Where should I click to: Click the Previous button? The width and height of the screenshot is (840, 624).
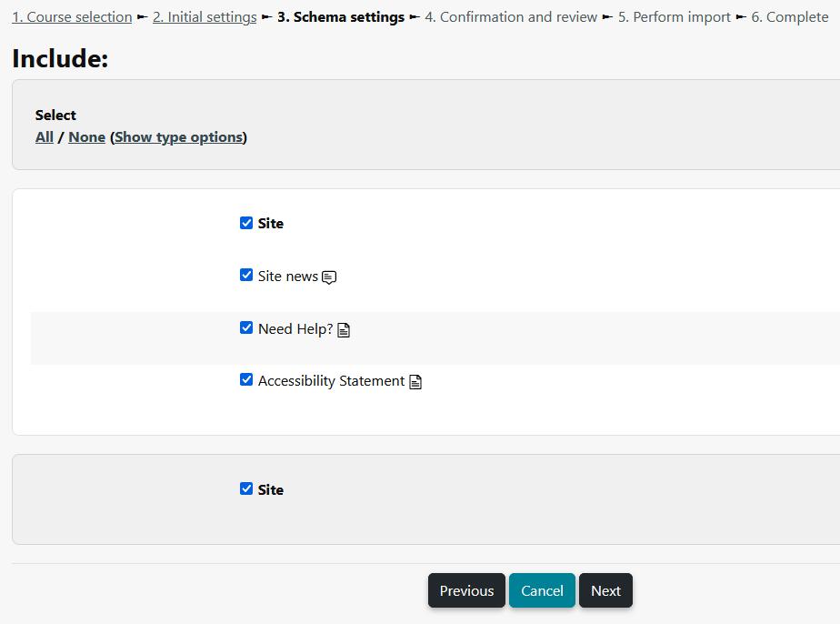point(466,590)
